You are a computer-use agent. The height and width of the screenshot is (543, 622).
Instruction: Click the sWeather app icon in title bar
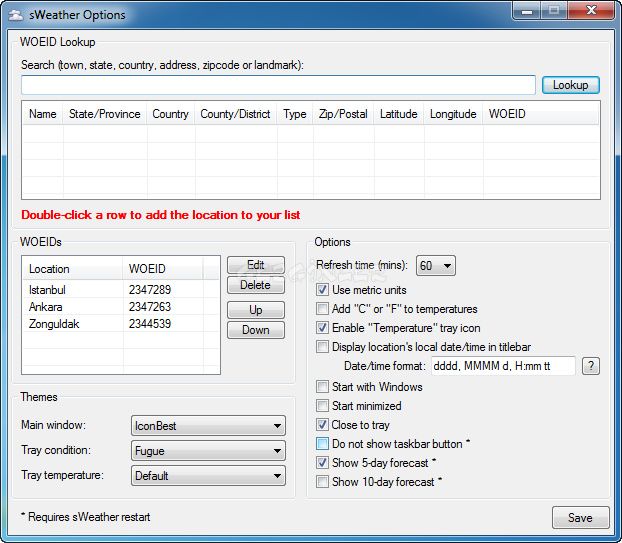[x=16, y=15]
